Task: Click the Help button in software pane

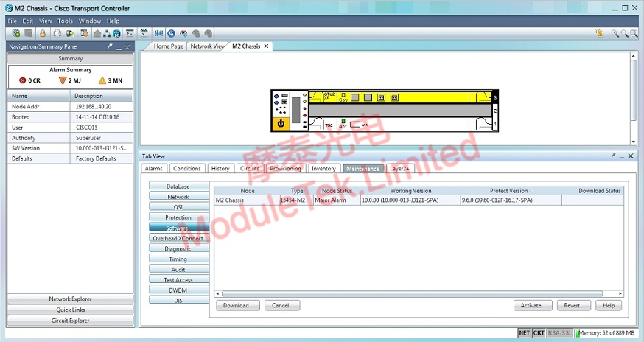Action: [x=609, y=305]
